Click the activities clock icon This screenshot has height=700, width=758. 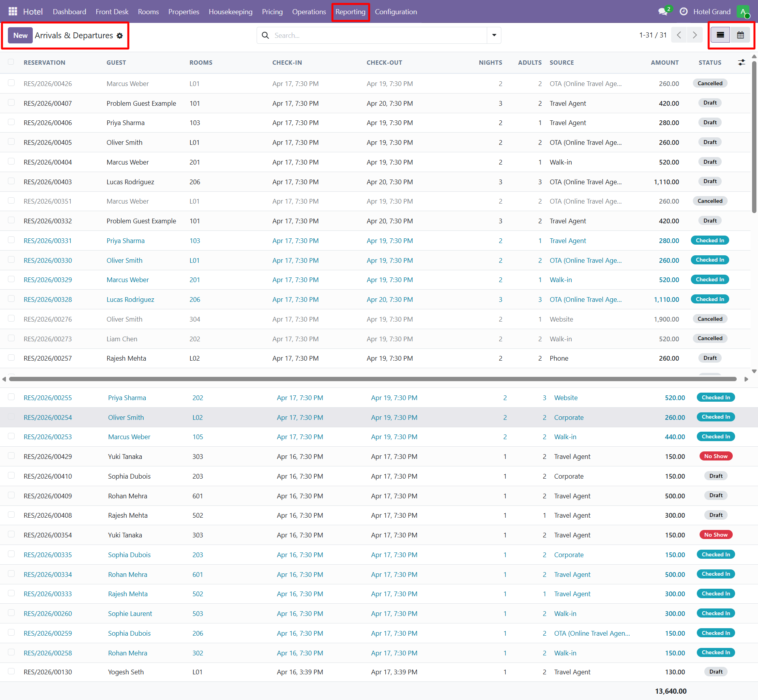point(683,11)
